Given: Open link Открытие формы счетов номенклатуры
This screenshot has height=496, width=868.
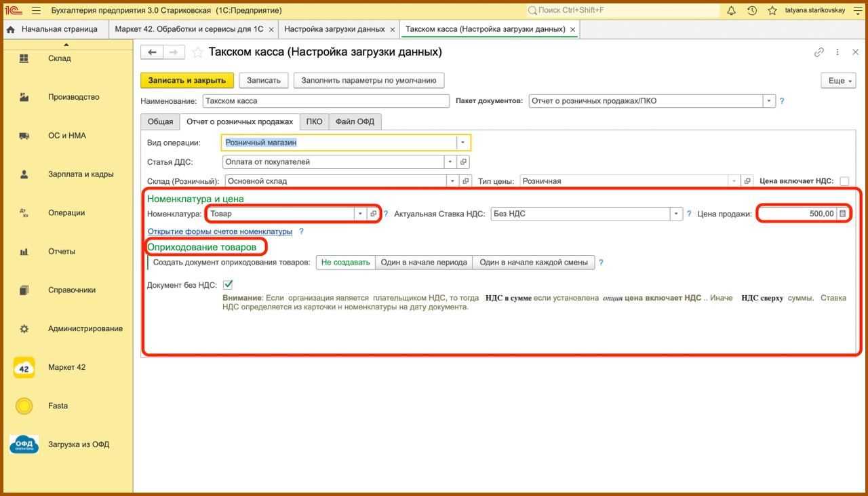Looking at the screenshot, I should (x=220, y=231).
